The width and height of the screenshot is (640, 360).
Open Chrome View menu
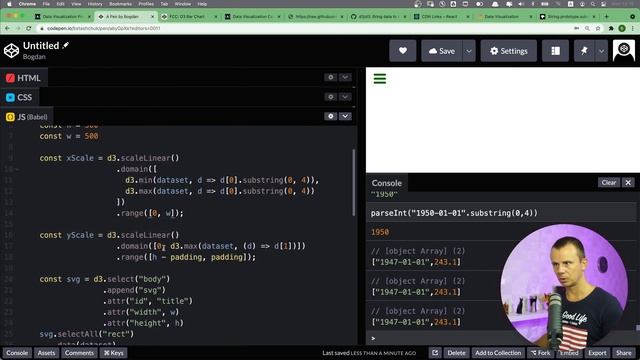click(x=76, y=4)
